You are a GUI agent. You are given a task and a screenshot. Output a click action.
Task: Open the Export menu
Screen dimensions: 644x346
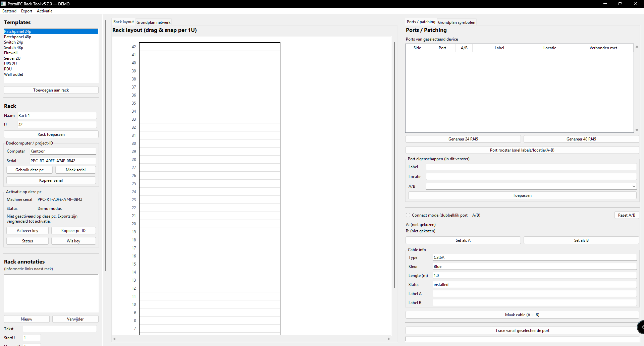click(x=26, y=11)
